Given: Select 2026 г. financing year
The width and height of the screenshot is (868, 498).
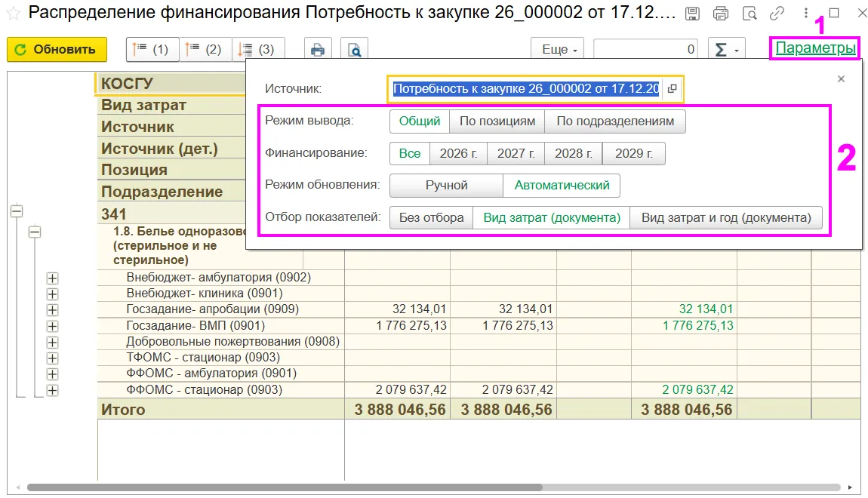Looking at the screenshot, I should [x=458, y=153].
